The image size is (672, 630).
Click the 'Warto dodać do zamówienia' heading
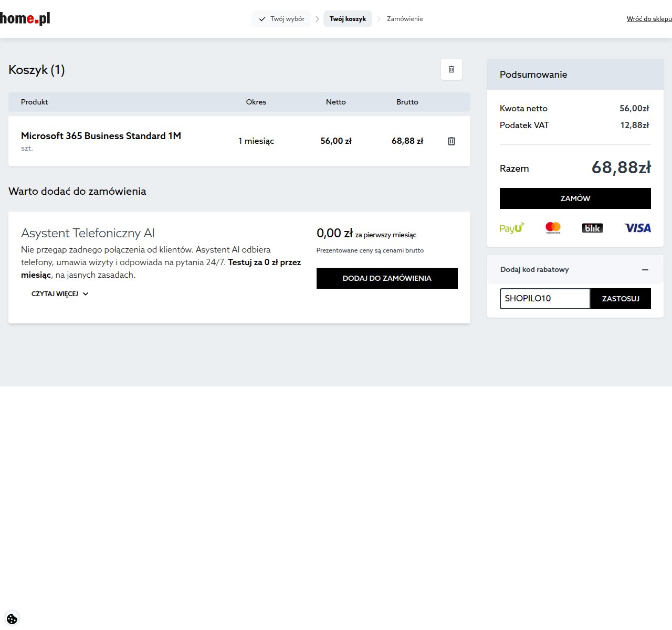(x=77, y=191)
